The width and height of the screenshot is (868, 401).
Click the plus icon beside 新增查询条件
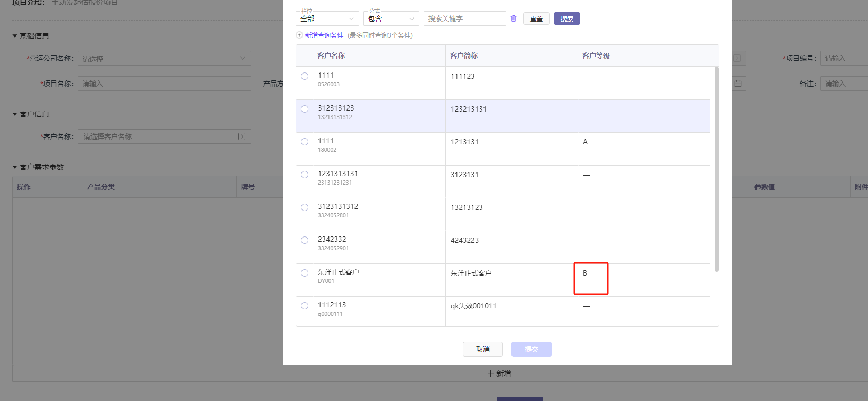299,35
